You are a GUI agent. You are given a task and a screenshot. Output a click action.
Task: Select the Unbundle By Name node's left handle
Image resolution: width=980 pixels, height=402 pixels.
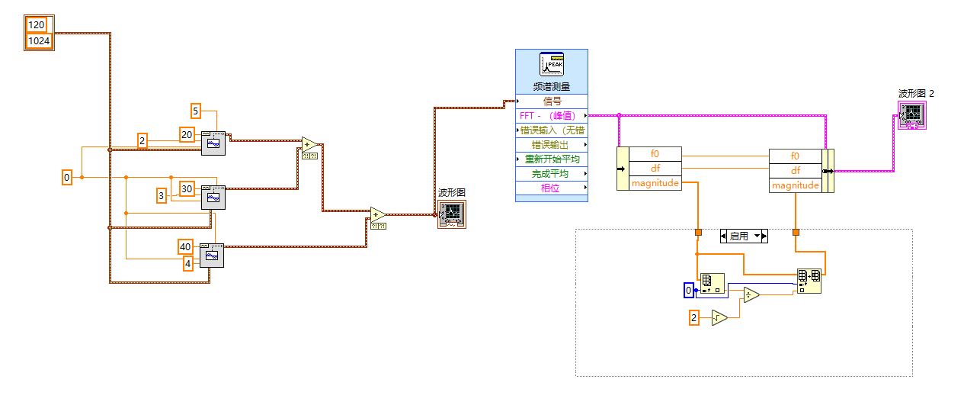[622, 169]
